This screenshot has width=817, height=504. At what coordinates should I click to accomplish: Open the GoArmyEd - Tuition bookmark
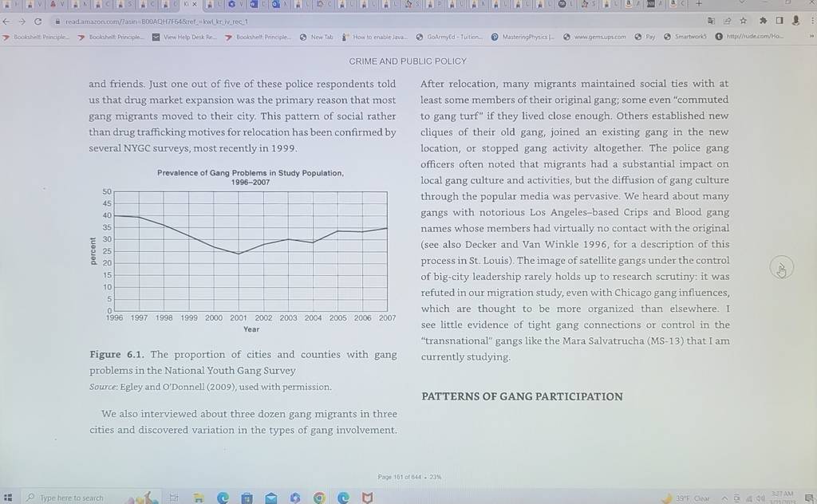point(449,37)
